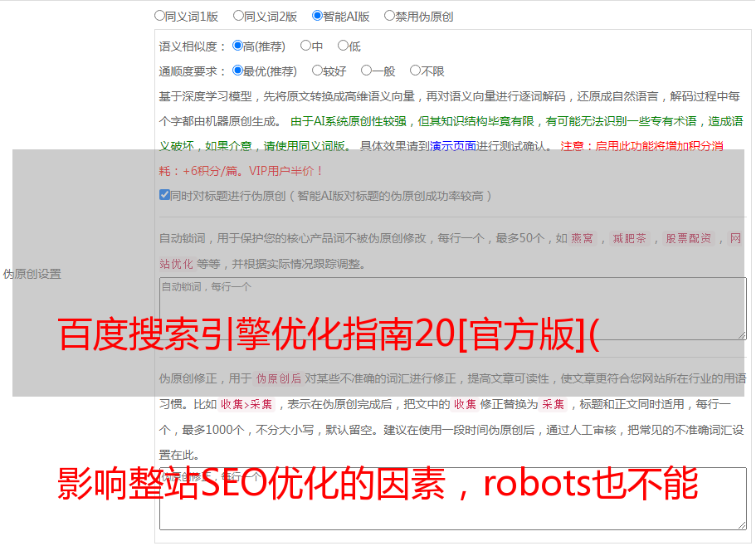Click the 伪原创设置 section label

click(x=32, y=274)
